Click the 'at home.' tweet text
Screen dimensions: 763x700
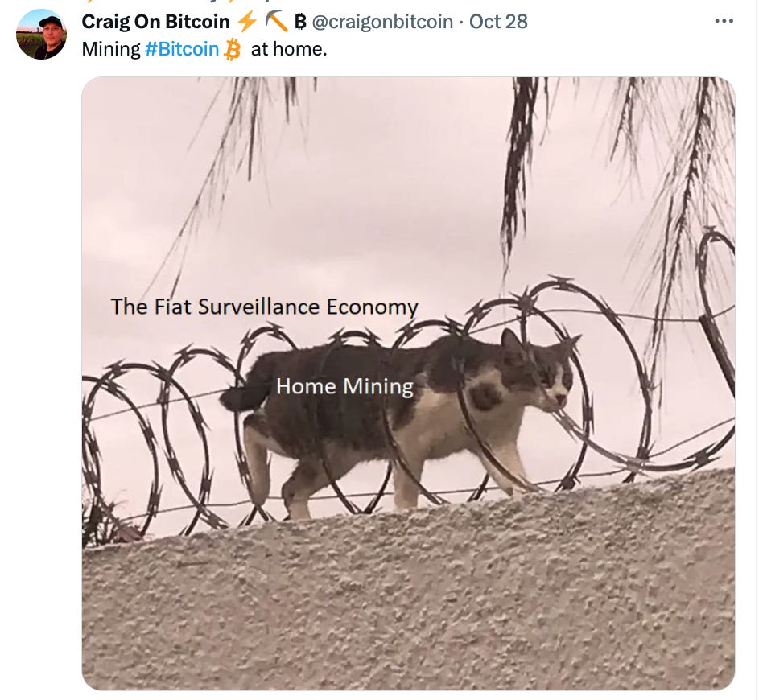(289, 49)
